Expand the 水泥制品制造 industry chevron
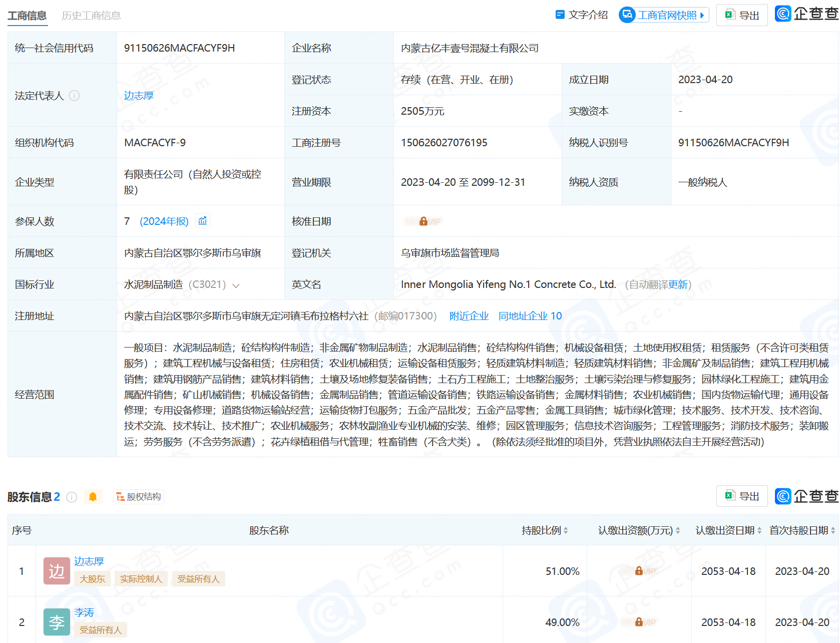The width and height of the screenshot is (840, 643). (236, 285)
